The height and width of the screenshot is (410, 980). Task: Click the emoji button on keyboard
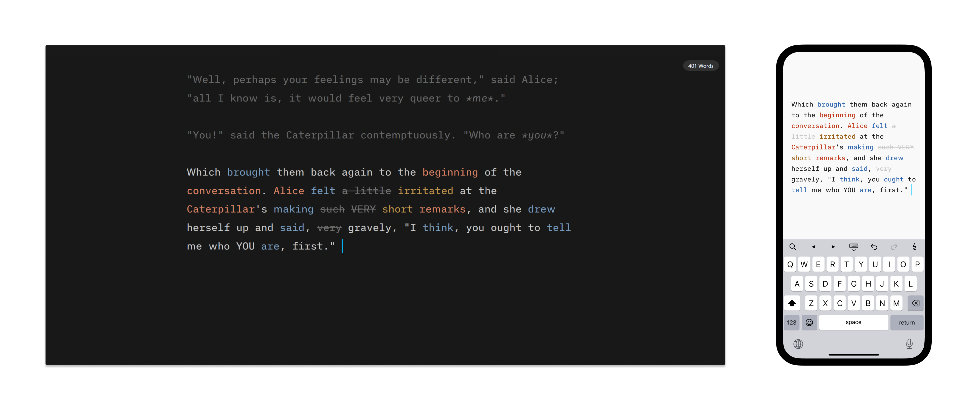click(x=809, y=322)
